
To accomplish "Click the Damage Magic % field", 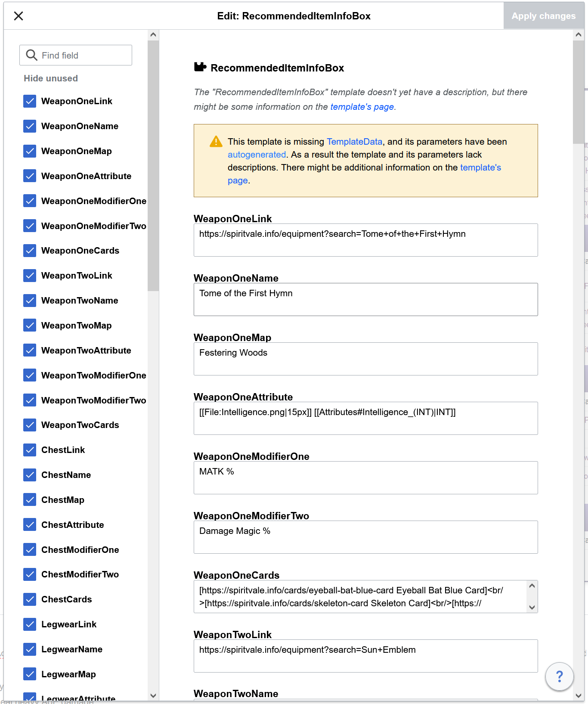I will pos(366,537).
